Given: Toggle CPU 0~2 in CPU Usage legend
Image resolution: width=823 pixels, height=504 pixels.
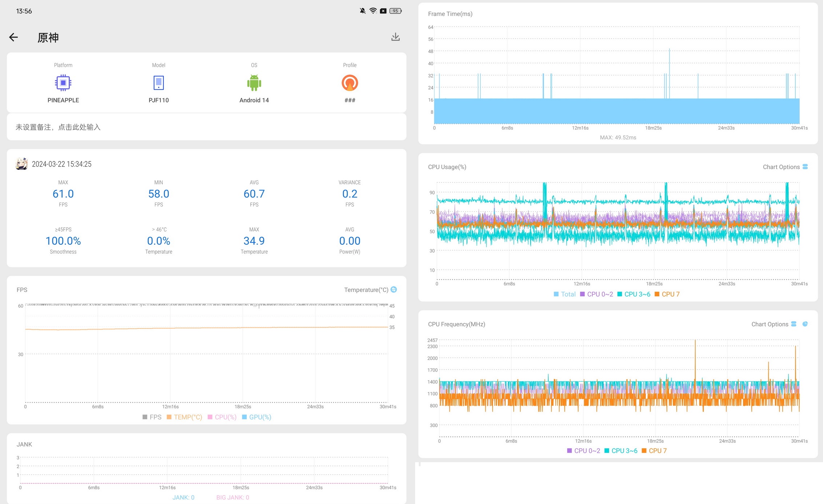Looking at the screenshot, I should point(596,294).
